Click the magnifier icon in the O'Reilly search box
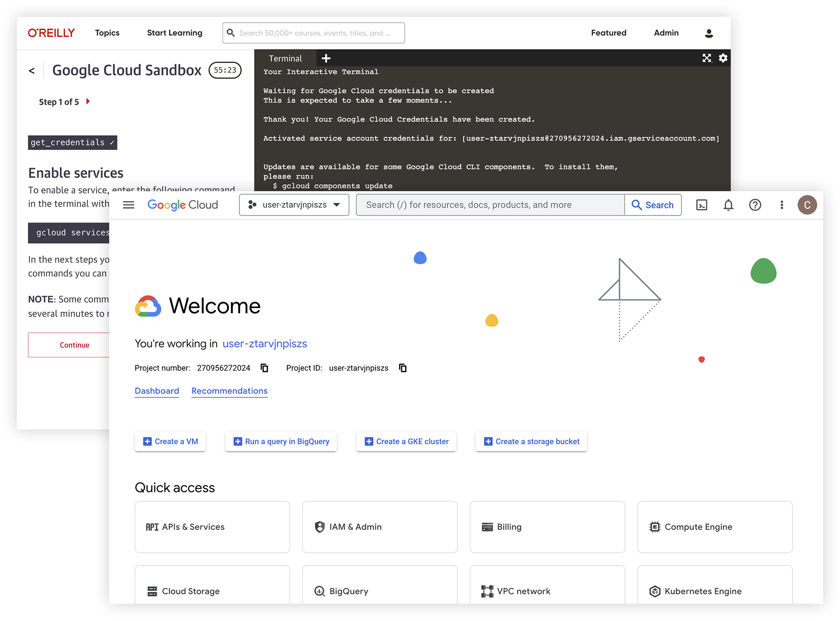 pyautogui.click(x=231, y=33)
